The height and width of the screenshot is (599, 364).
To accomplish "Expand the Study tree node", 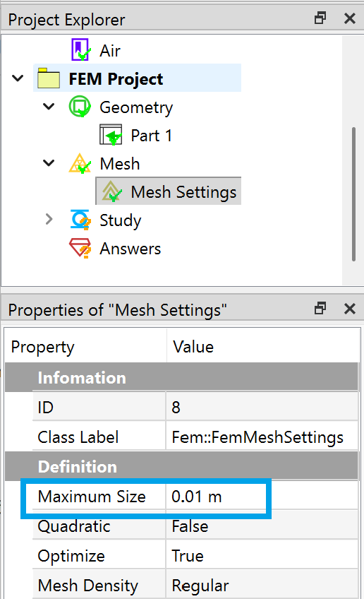I will point(49,219).
